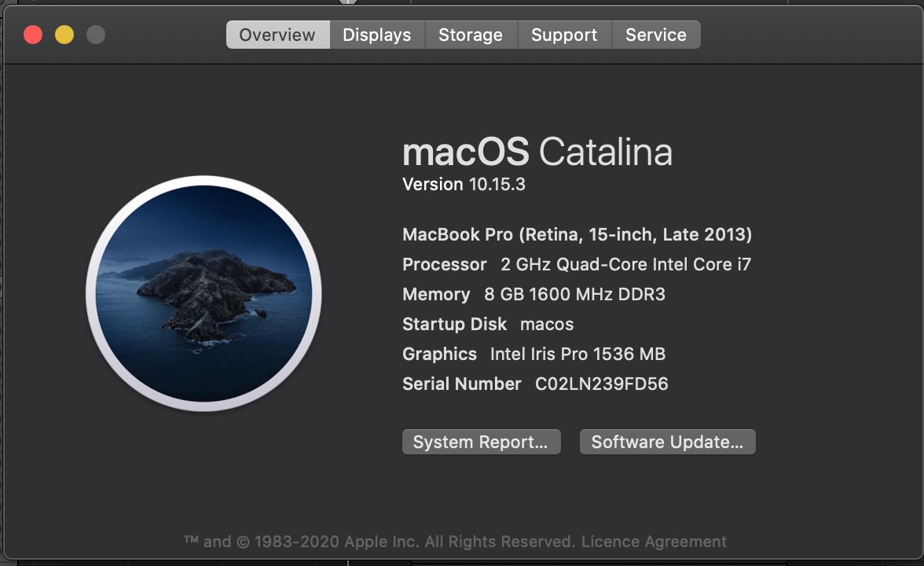Click the Startup Disk macos entry

(488, 324)
